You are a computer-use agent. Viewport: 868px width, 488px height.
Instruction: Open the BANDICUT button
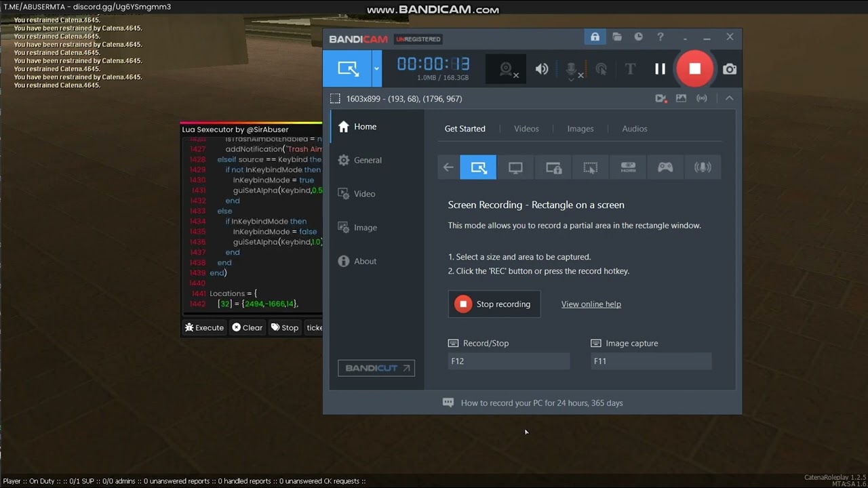coord(376,368)
